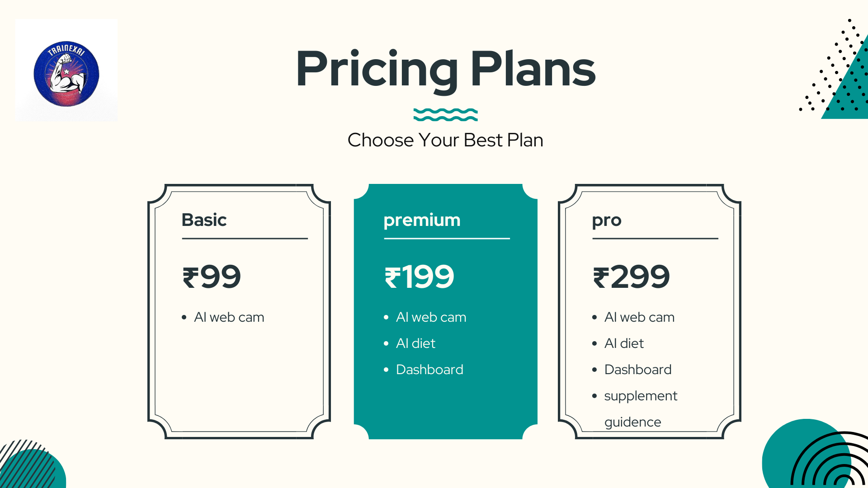Click the TrainexAI flexing arm logo

(66, 74)
